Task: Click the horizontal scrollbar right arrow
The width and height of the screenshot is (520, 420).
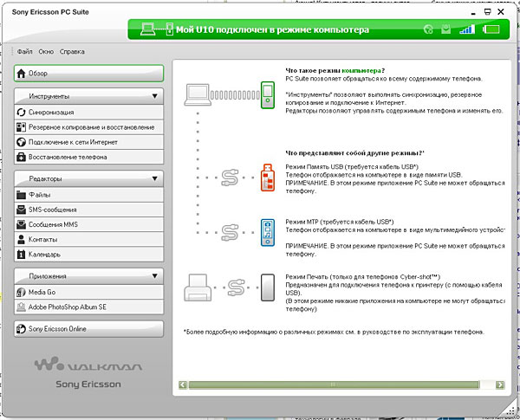Action: (500, 384)
